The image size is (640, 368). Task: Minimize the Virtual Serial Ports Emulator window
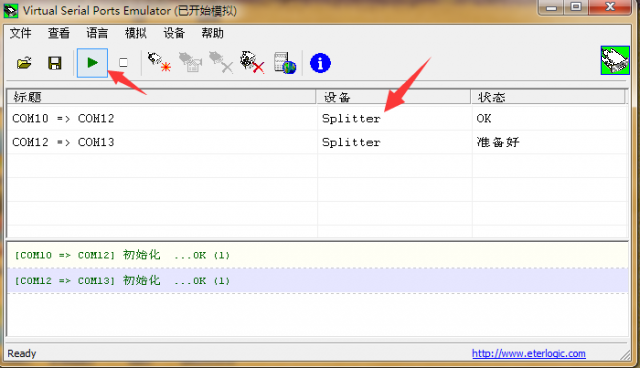tap(551, 7)
